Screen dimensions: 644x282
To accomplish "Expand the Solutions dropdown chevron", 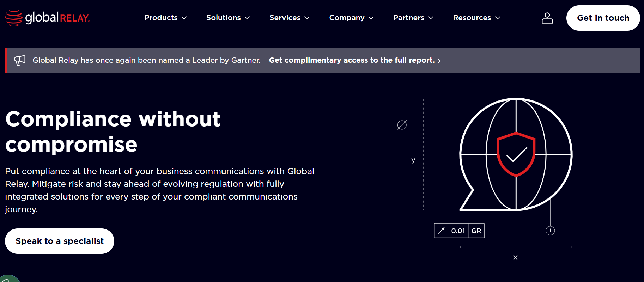I will [247, 18].
